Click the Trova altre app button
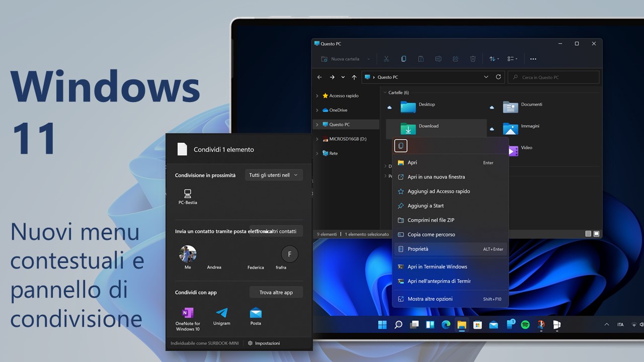The width and height of the screenshot is (644, 362). pyautogui.click(x=276, y=292)
